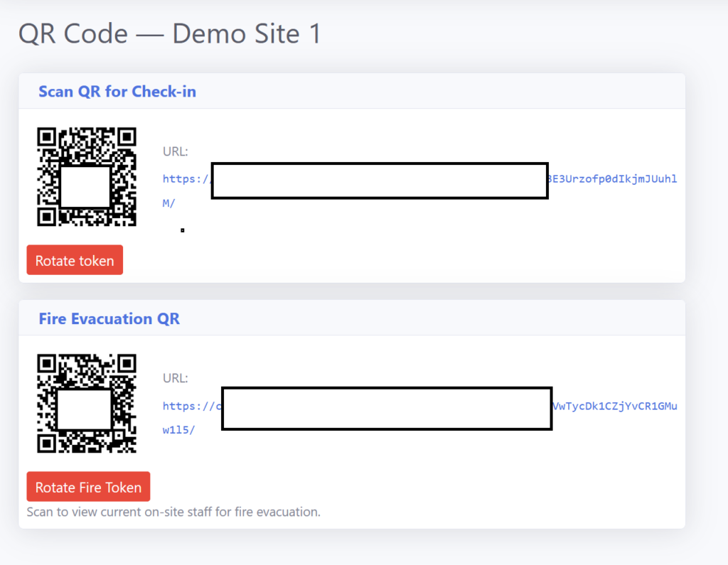The image size is (728, 565).
Task: Click the 'w1l5/' ending of fire URL
Action: (x=178, y=431)
